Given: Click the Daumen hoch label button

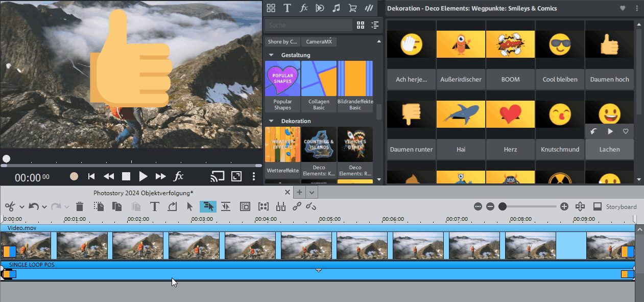Looking at the screenshot, I should tap(609, 79).
